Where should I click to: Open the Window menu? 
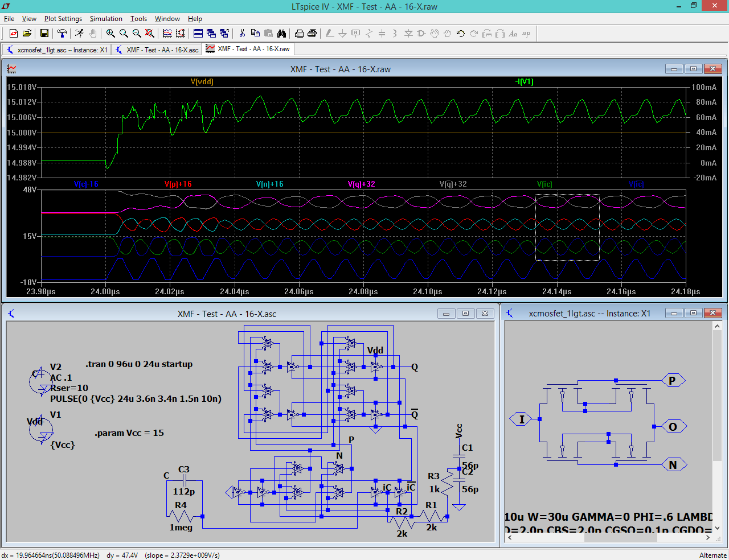(167, 19)
